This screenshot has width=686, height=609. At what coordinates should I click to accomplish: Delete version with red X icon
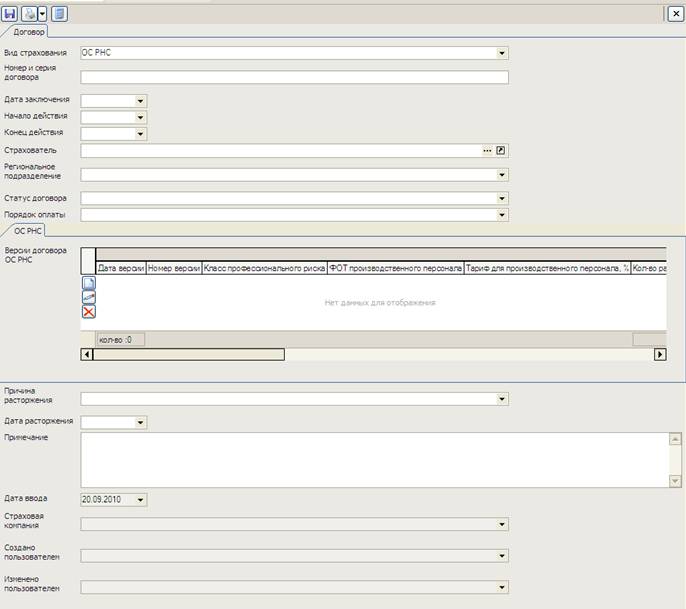[x=88, y=312]
